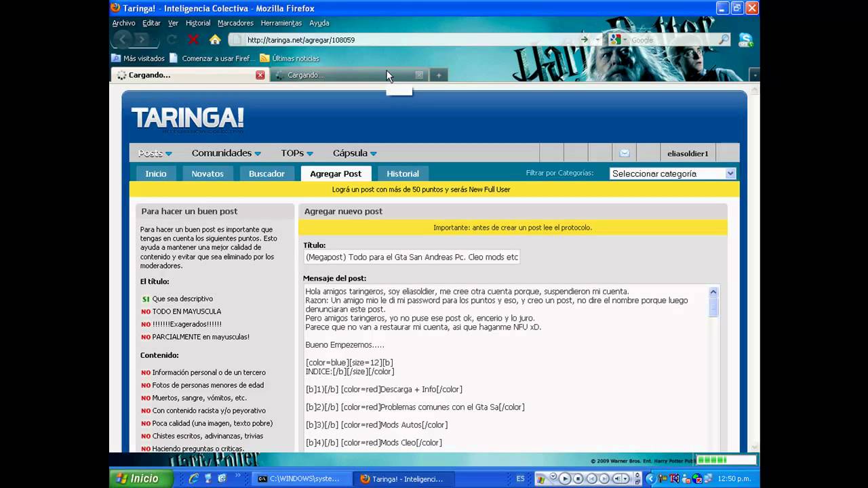Click the post message scrollbar thumb
868x488 pixels.
point(713,307)
